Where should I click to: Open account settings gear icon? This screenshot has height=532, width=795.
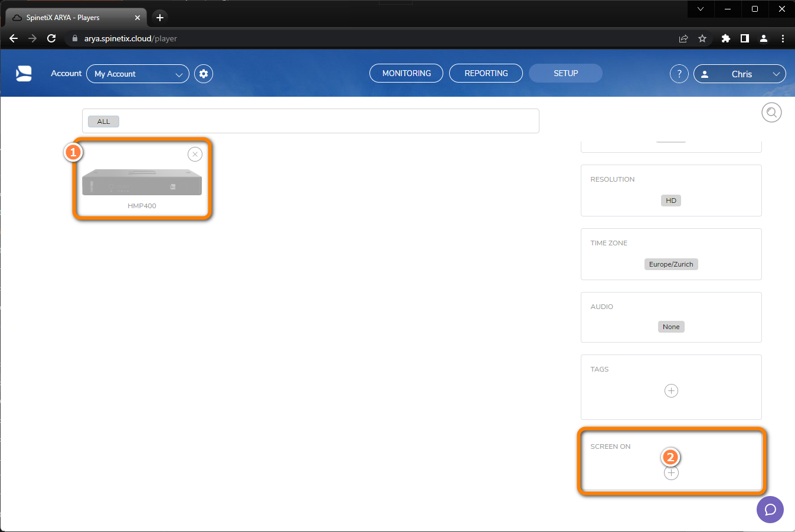pyautogui.click(x=204, y=74)
